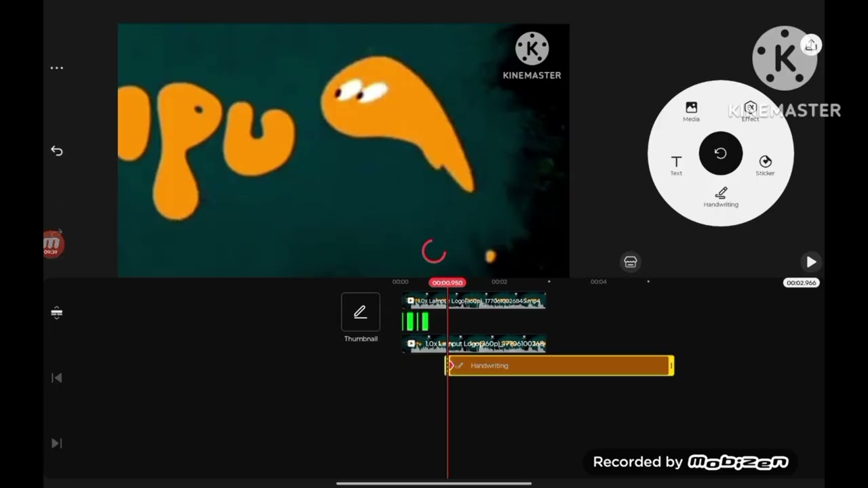Add a Sticker layer from the wheel
Screen dimensions: 868x488
[765, 165]
